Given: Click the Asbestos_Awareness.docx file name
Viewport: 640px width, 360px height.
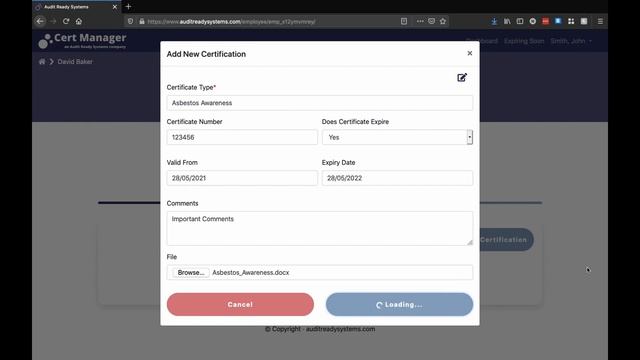Looking at the screenshot, I should [251, 272].
